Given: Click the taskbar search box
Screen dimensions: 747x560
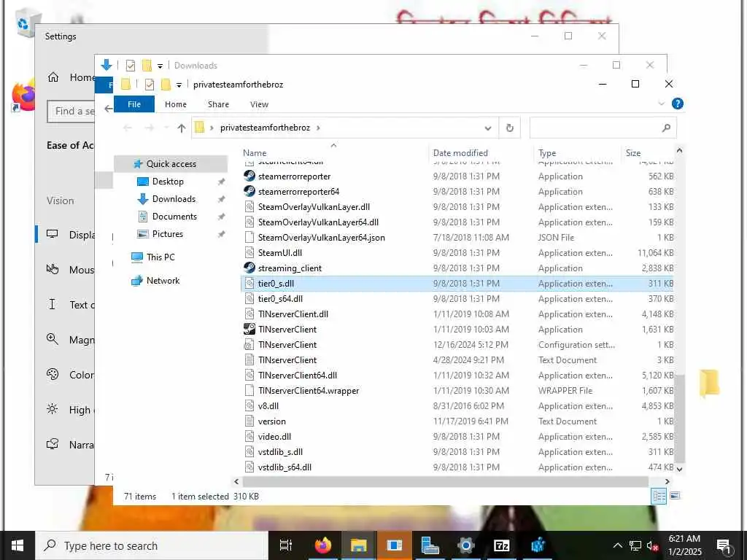Looking at the screenshot, I should point(152,545).
